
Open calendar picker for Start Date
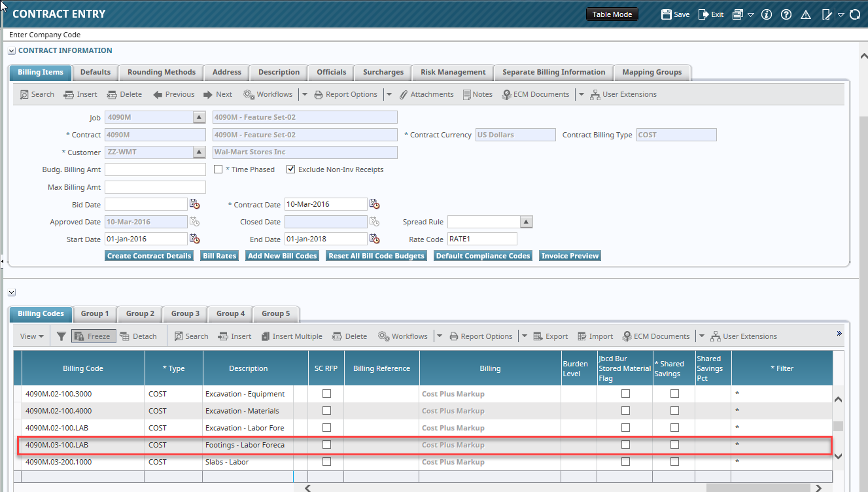coord(194,239)
